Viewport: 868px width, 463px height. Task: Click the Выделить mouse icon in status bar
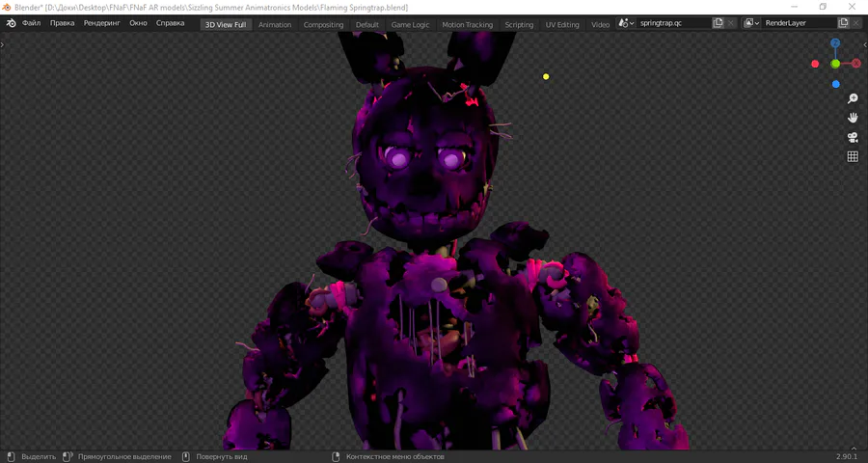click(12, 456)
